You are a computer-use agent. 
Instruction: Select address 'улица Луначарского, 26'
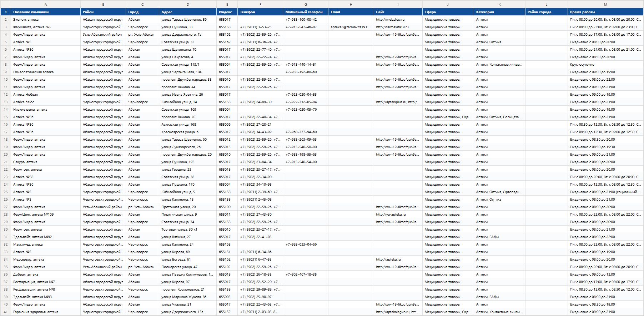(x=188, y=147)
